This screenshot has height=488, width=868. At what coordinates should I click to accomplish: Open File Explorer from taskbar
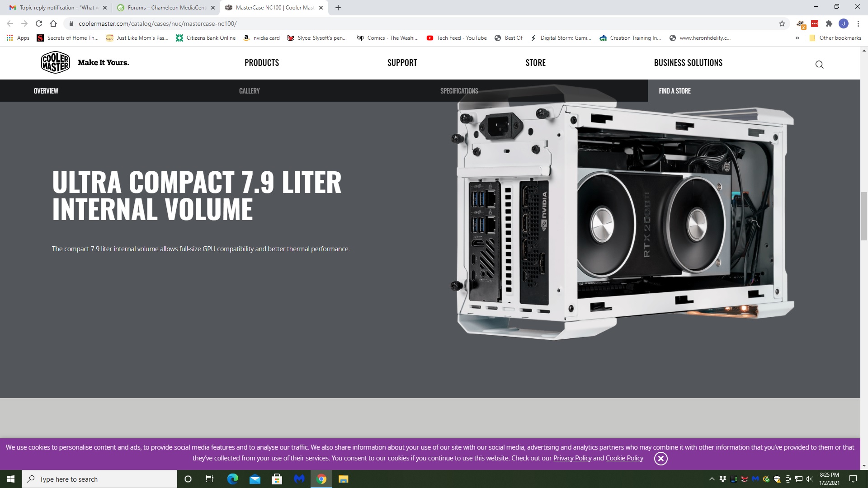[x=344, y=479]
